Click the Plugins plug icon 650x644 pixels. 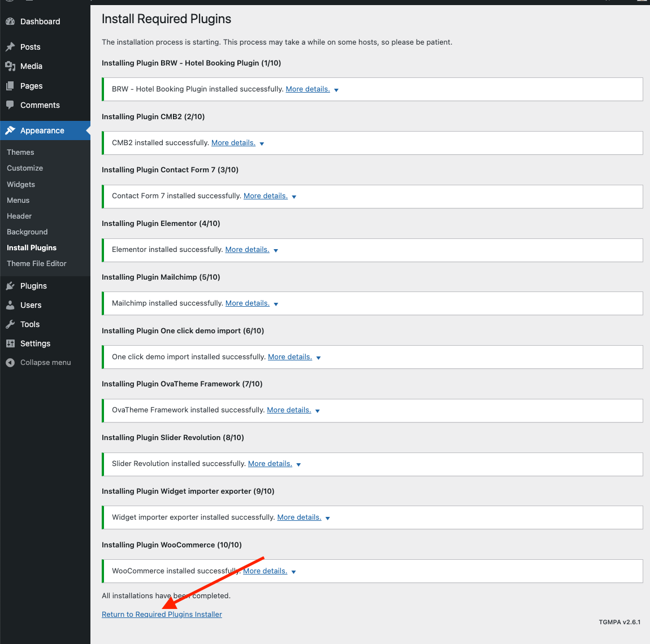point(10,286)
